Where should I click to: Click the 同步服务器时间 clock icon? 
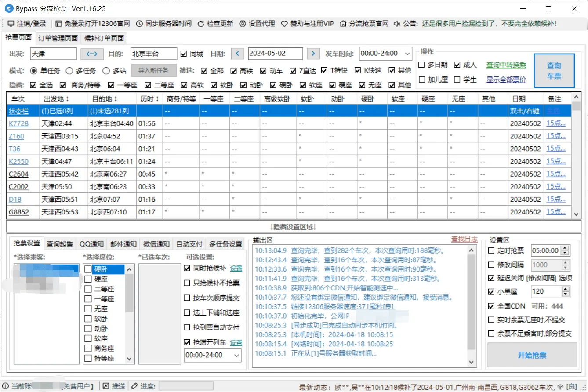[139, 24]
